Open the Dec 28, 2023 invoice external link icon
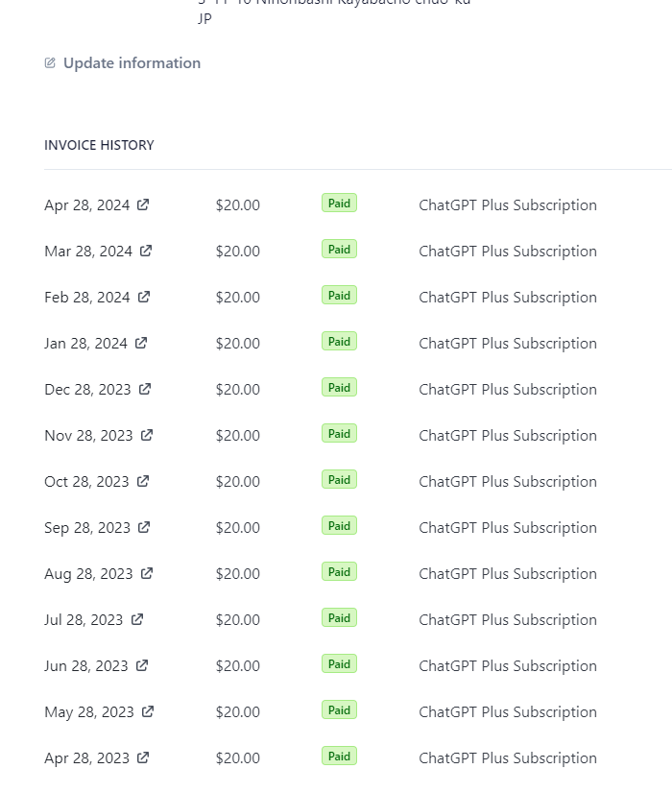 pos(145,389)
